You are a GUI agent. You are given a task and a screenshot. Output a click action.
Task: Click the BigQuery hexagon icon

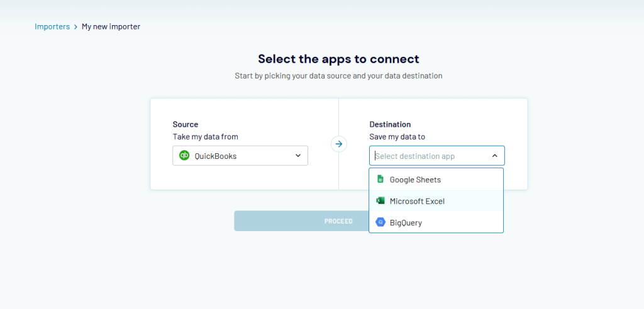click(380, 222)
